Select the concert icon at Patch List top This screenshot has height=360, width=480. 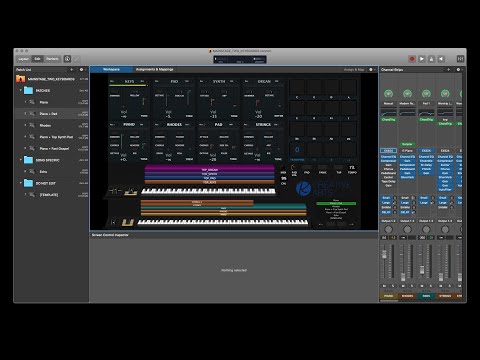click(21, 79)
